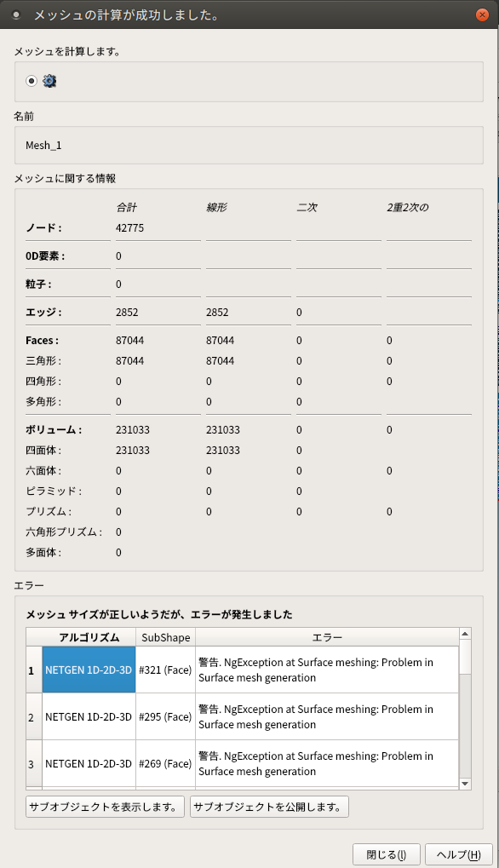Click the error table scrollbar up arrow
499x868 pixels.
point(465,633)
